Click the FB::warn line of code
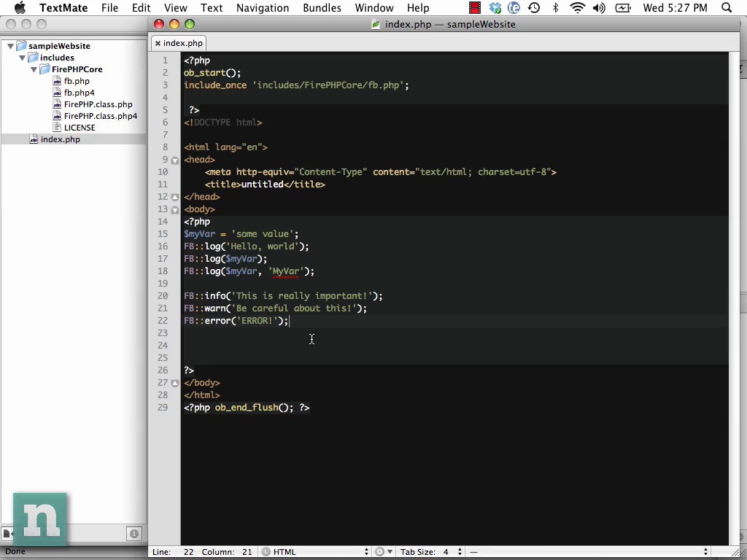Viewport: 747px width, 560px height. tap(275, 308)
